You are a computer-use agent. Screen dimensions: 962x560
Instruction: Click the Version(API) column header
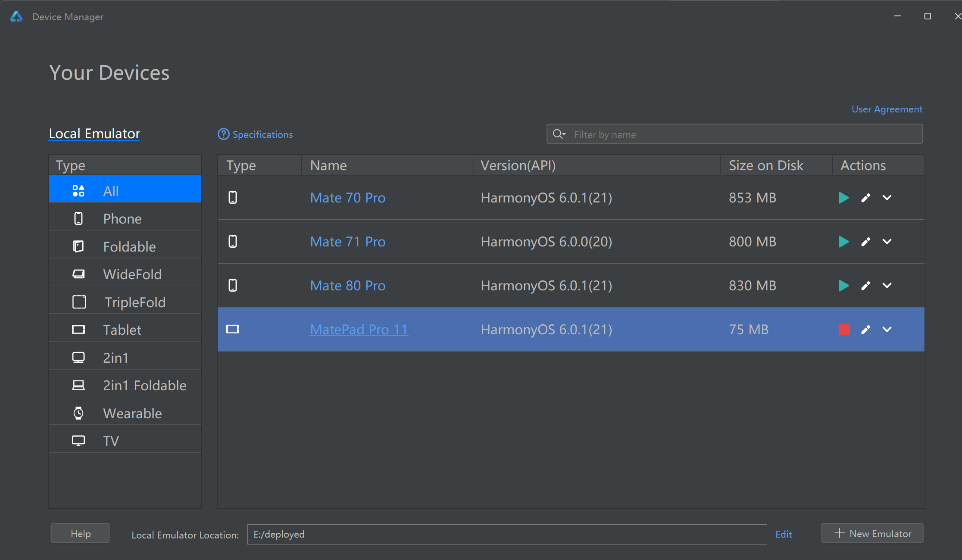pos(596,165)
